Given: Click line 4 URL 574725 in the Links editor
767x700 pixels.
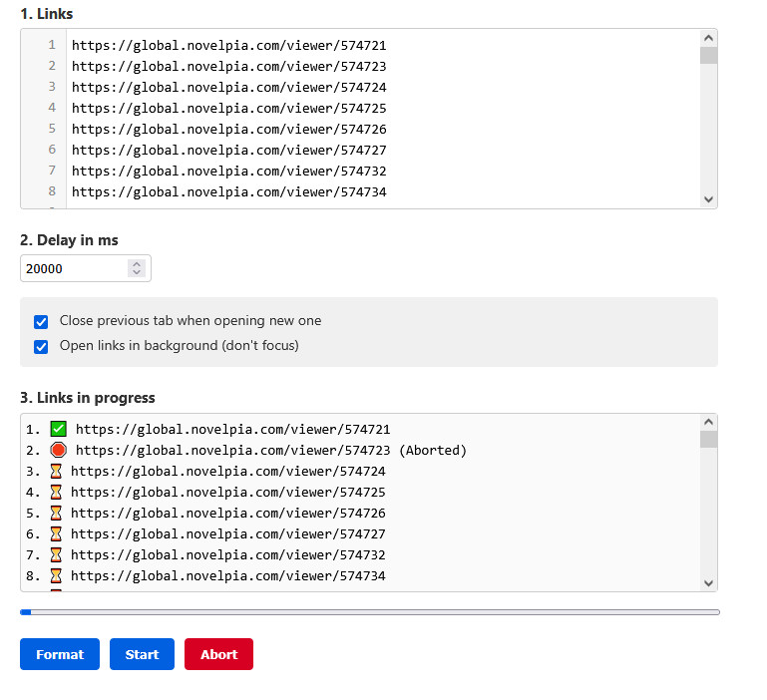Looking at the screenshot, I should (x=229, y=108).
